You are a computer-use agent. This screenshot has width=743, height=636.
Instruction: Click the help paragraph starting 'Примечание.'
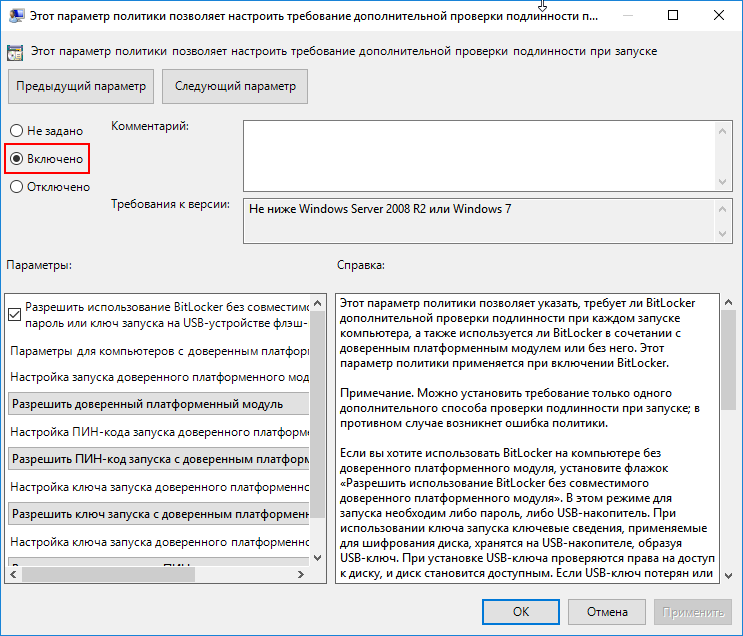[520, 408]
